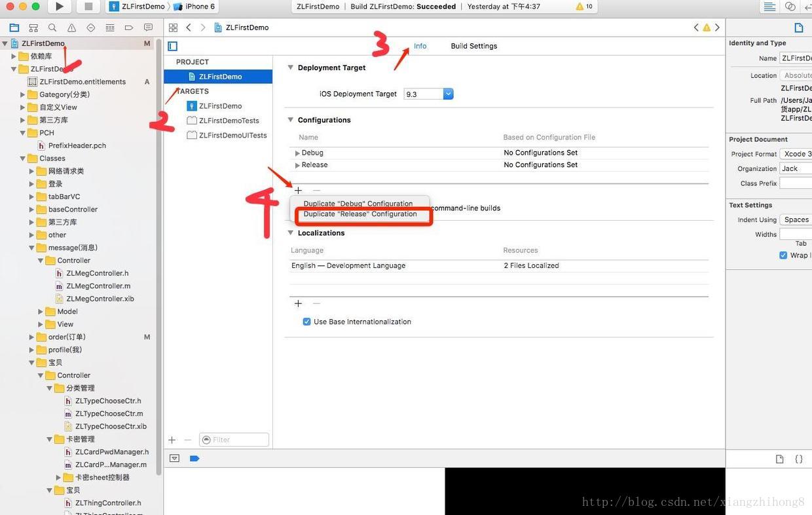This screenshot has width=812, height=515.
Task: Open the file template library icon
Action: coord(779,459)
